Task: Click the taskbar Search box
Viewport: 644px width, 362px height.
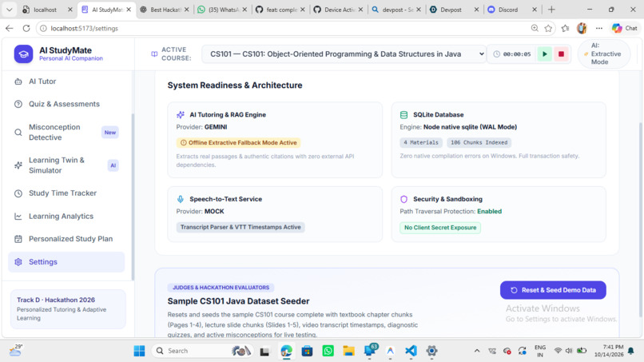Action: point(201,351)
